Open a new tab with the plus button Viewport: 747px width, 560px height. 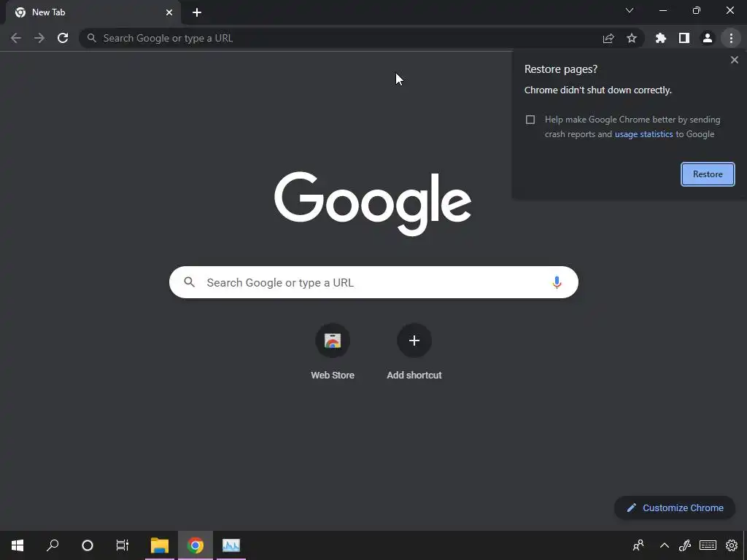(x=197, y=12)
